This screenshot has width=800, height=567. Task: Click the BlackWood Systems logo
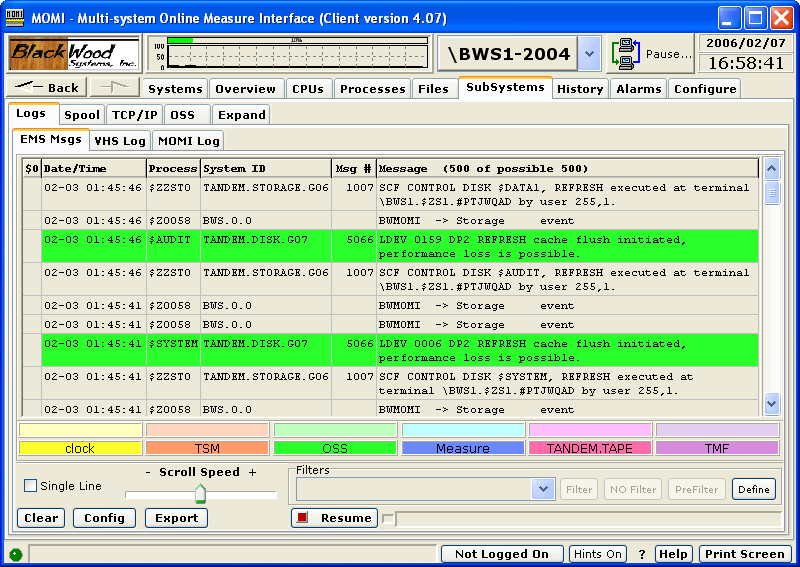[x=74, y=53]
